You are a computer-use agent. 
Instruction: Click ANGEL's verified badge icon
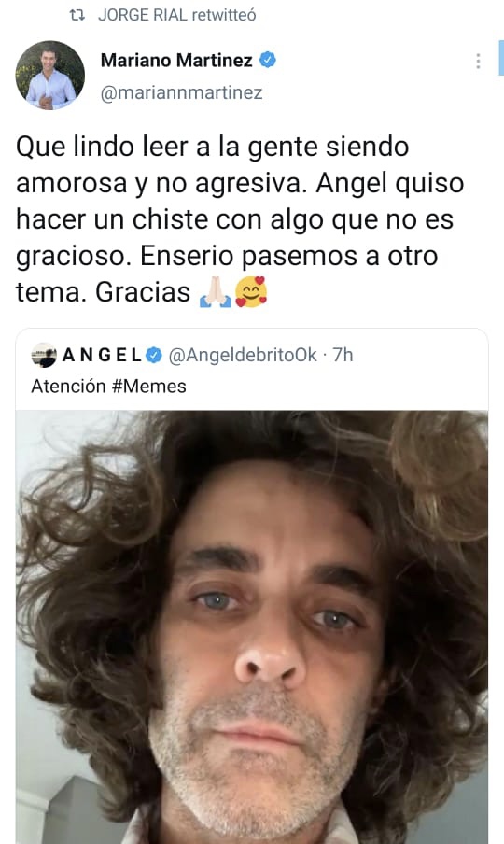point(154,356)
